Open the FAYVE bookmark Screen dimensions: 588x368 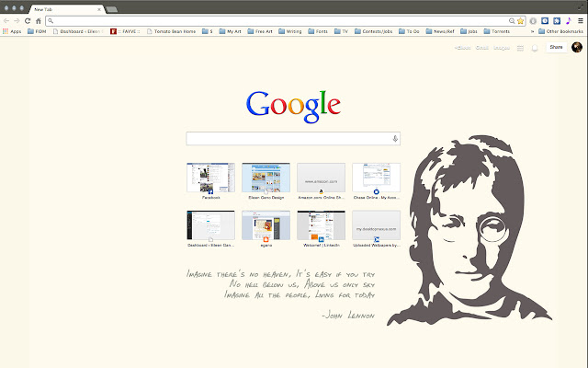125,31
